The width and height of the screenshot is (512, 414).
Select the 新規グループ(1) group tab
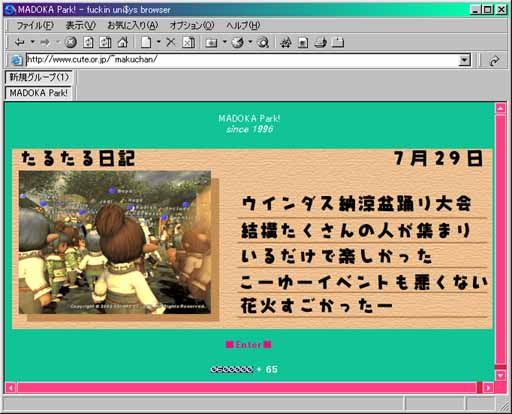coord(39,77)
